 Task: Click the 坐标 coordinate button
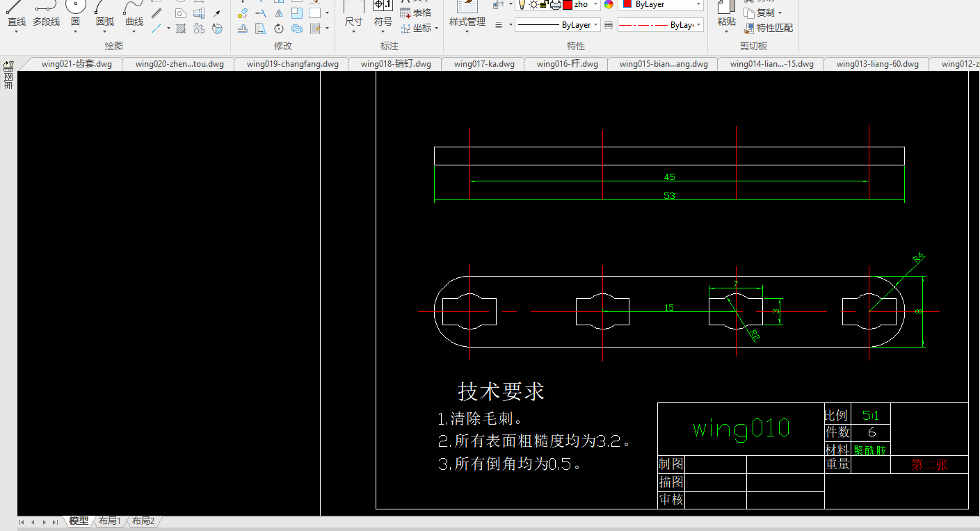tap(416, 28)
